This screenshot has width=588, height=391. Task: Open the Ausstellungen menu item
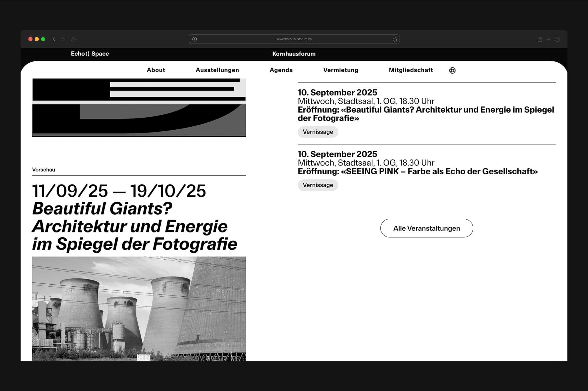[217, 70]
